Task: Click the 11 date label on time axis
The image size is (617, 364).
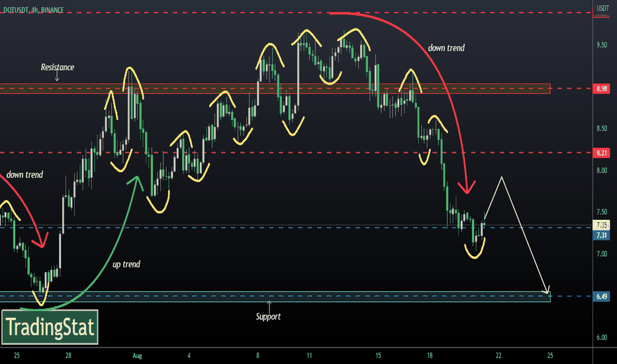Action: click(309, 355)
